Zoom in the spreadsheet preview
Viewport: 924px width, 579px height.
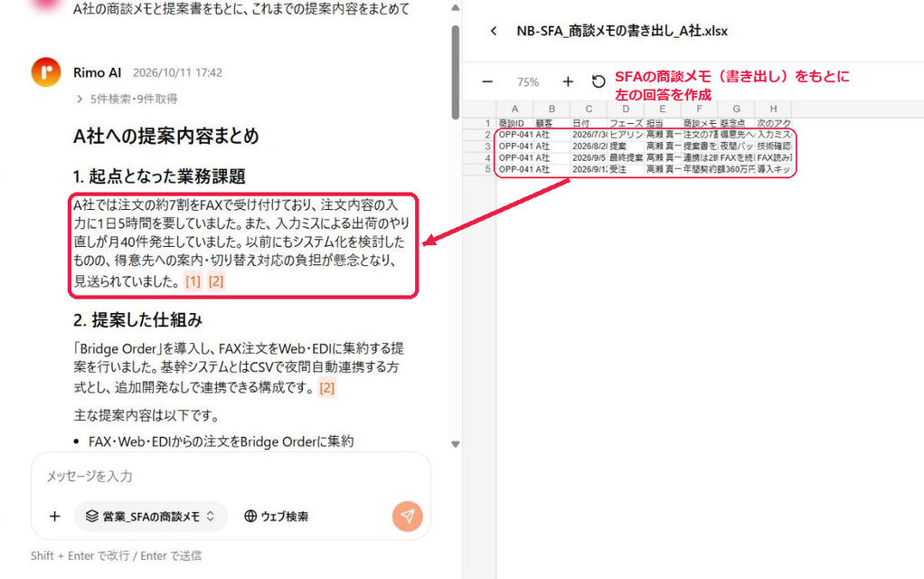(x=568, y=82)
